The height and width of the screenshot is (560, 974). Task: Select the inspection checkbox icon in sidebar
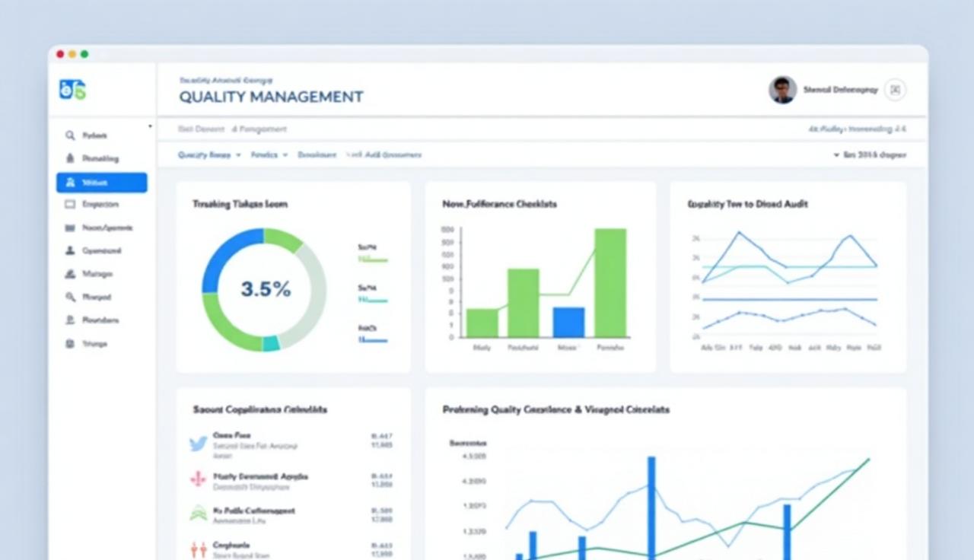point(70,205)
